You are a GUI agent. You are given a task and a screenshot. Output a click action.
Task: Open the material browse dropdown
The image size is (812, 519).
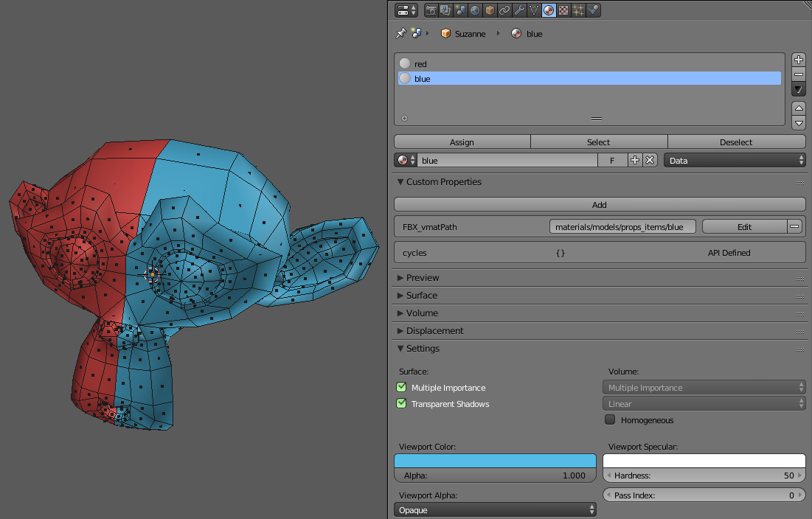pyautogui.click(x=406, y=161)
